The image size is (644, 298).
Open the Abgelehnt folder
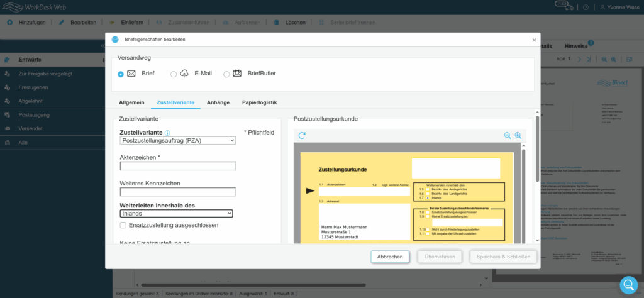(x=30, y=101)
